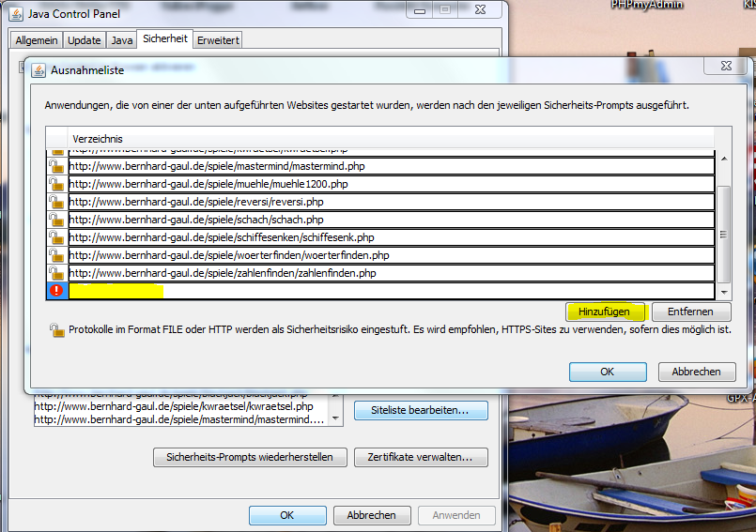Click the empty new-entry input field
The image size is (756, 532).
click(391, 291)
